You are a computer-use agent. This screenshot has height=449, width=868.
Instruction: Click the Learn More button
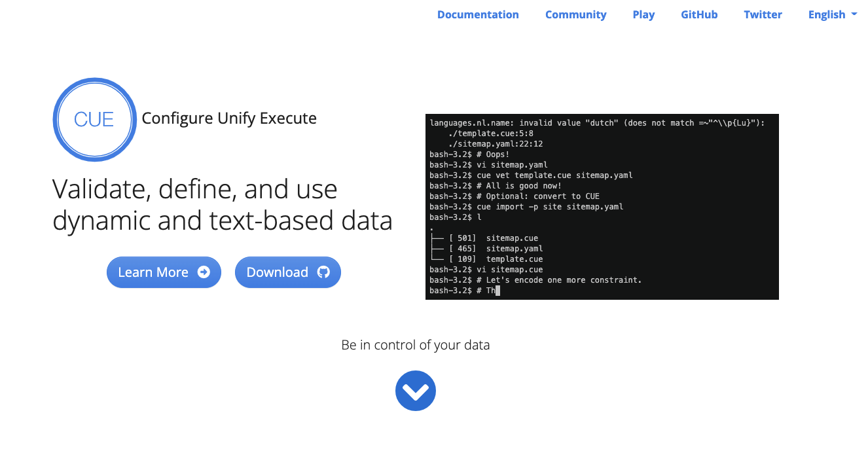coord(164,272)
